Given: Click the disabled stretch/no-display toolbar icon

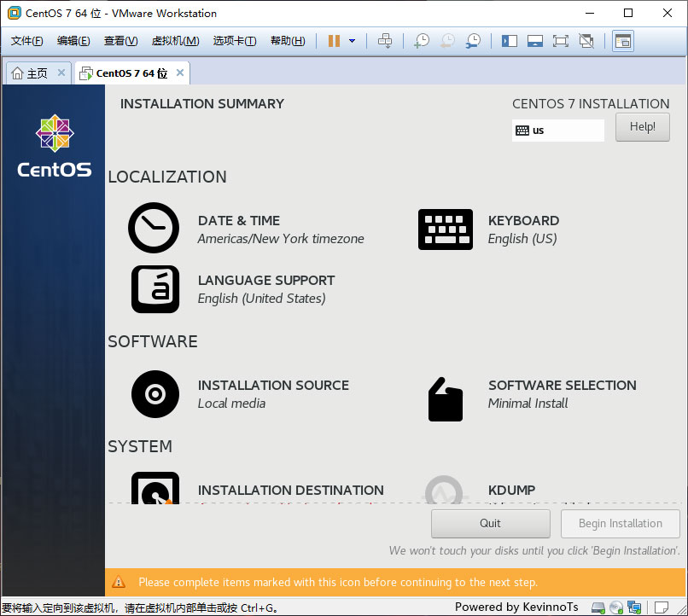Looking at the screenshot, I should 586,41.
